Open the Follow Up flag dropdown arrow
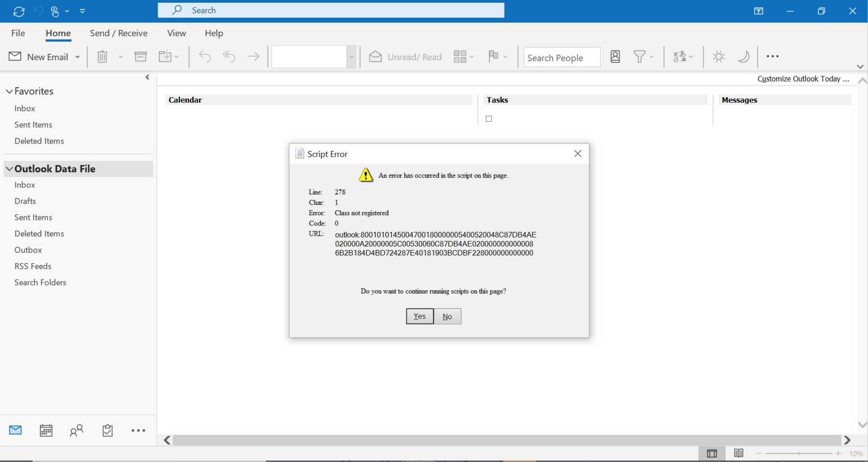 505,57
